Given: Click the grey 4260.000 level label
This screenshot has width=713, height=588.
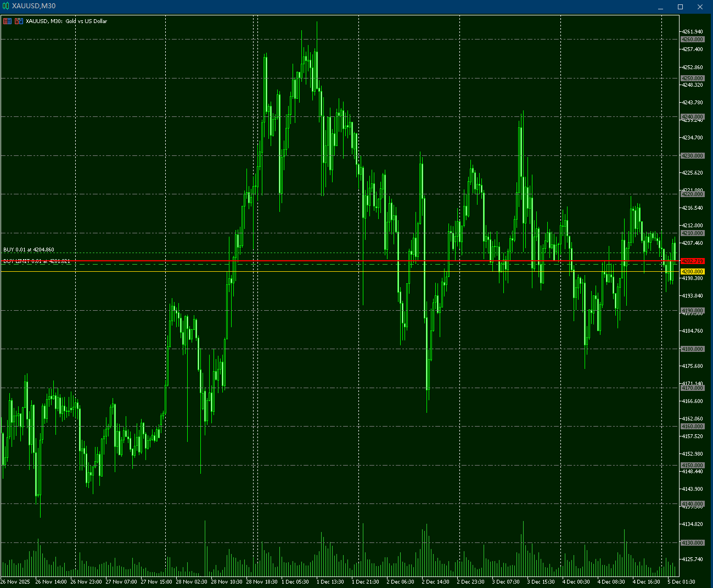Looking at the screenshot, I should [692, 40].
